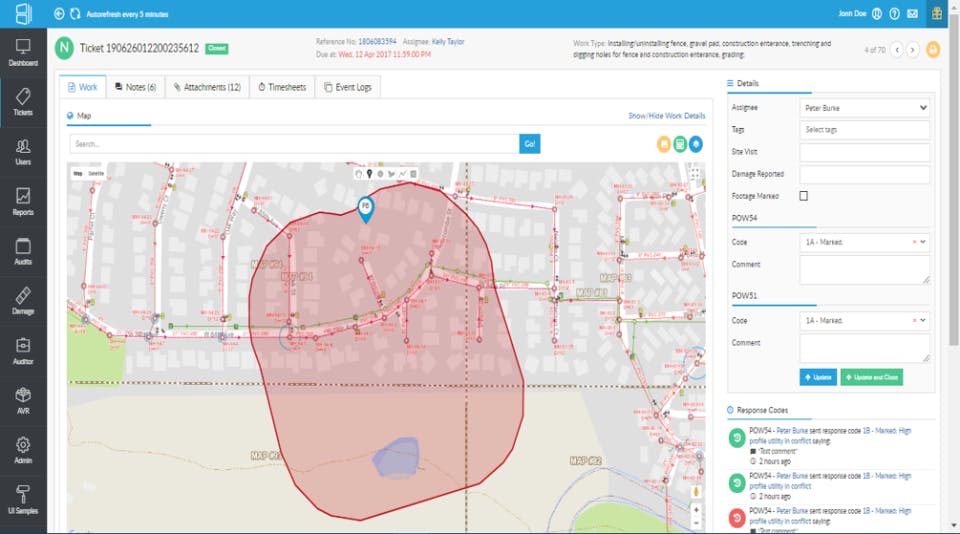
Task: Click the Kelly Taylor assignee link
Action: pyautogui.click(x=448, y=42)
